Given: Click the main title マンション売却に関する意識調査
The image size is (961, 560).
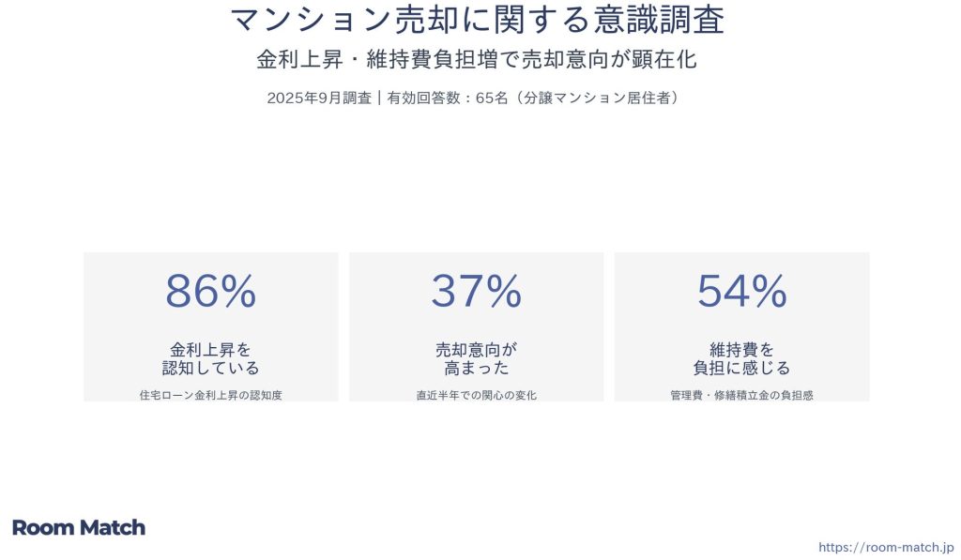Looking at the screenshot, I should (477, 20).
